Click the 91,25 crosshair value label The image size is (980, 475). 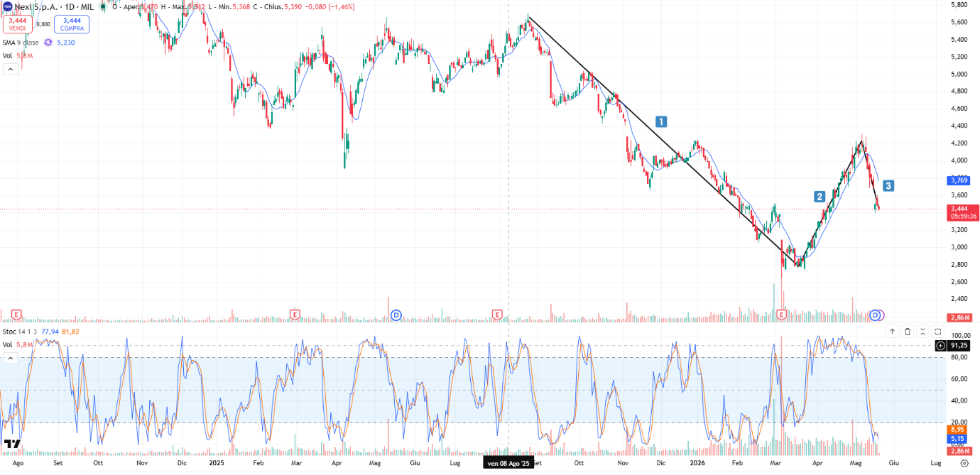pos(959,346)
